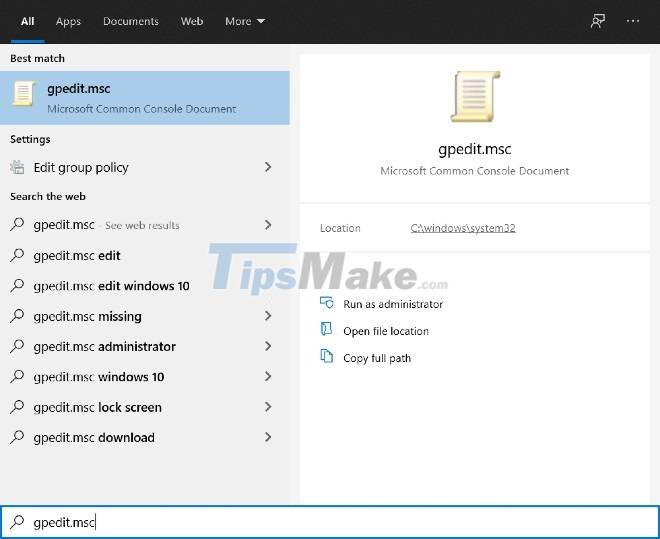The height and width of the screenshot is (539, 660).
Task: Expand gpedit.msc See web results chevron
Action: pos(268,225)
